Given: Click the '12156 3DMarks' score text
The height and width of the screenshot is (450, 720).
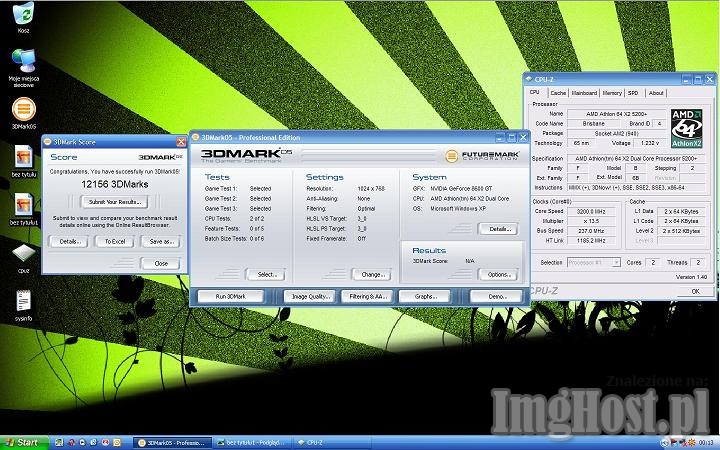Looking at the screenshot, I should click(x=115, y=184).
